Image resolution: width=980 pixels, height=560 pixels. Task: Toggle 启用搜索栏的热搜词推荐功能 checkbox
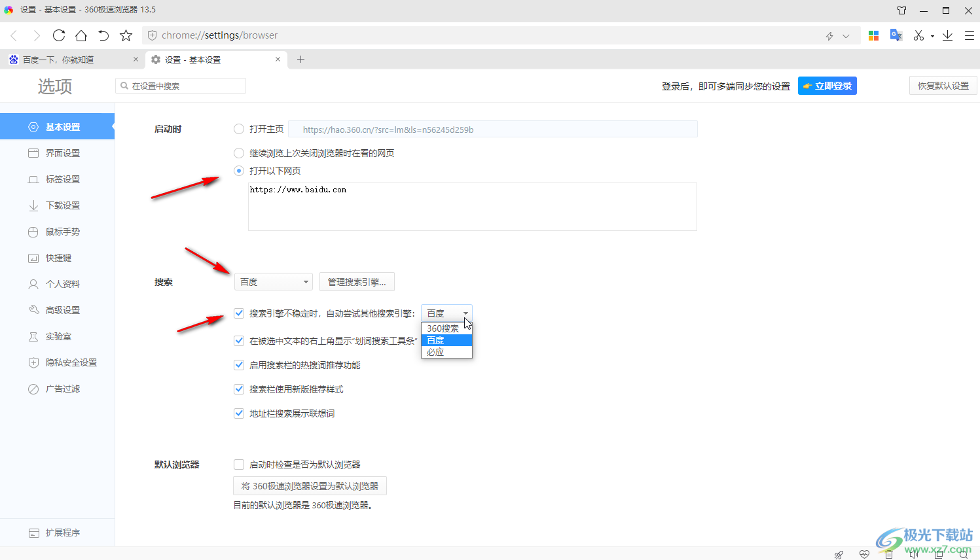tap(239, 365)
